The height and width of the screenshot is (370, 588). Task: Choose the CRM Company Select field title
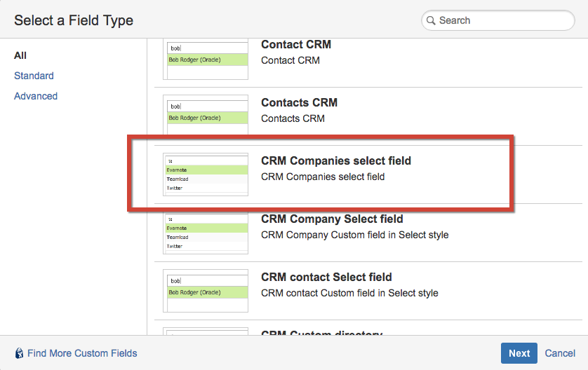[332, 219]
